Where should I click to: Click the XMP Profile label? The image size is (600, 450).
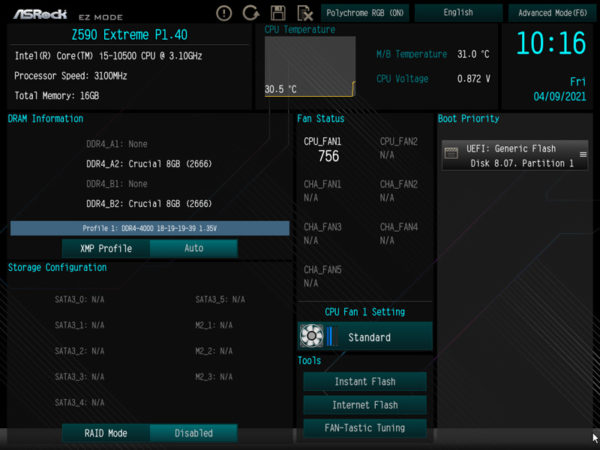pyautogui.click(x=106, y=248)
